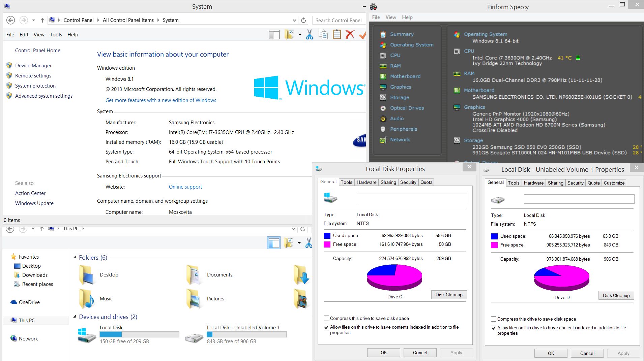Open the view options dropdown in This PC toolbar

click(x=299, y=243)
